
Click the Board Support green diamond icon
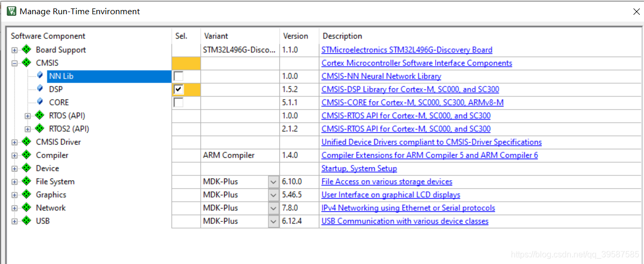(x=26, y=50)
